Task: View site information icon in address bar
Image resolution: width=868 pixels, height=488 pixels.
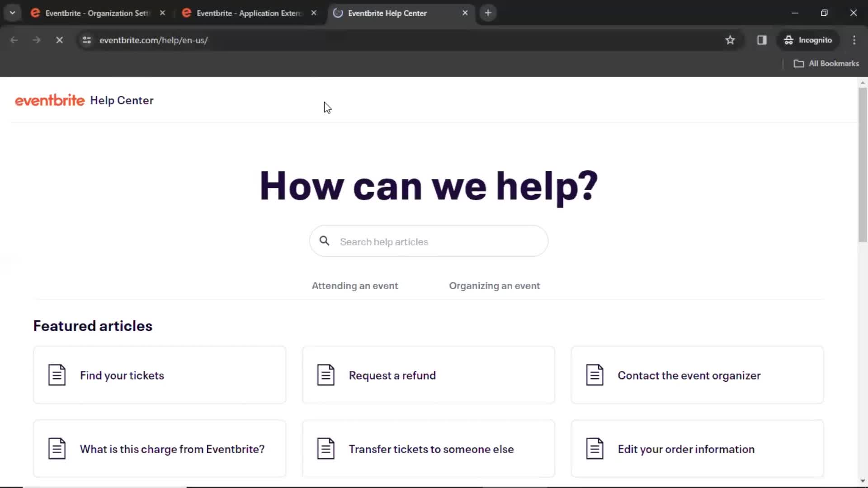Action: click(x=87, y=40)
